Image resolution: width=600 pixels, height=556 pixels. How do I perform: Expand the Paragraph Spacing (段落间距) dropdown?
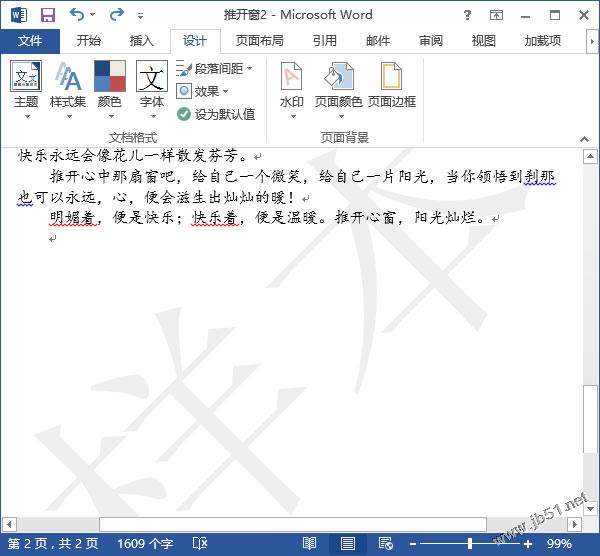point(215,69)
